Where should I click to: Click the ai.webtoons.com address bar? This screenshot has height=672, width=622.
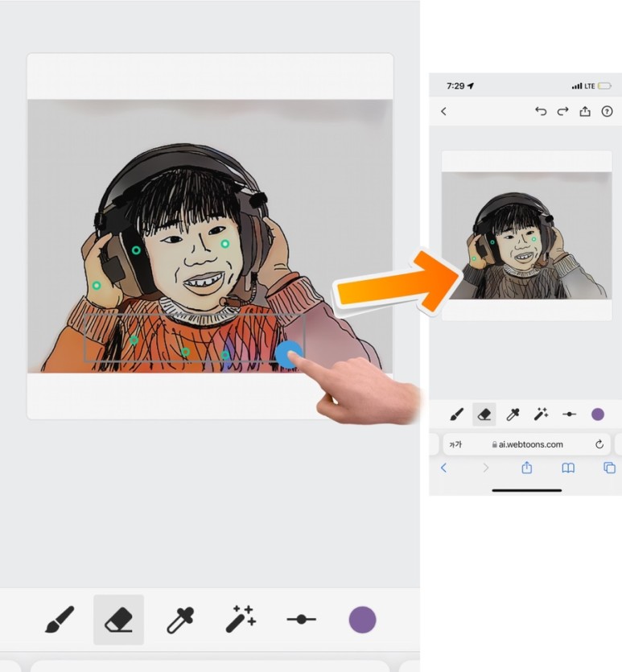527,444
